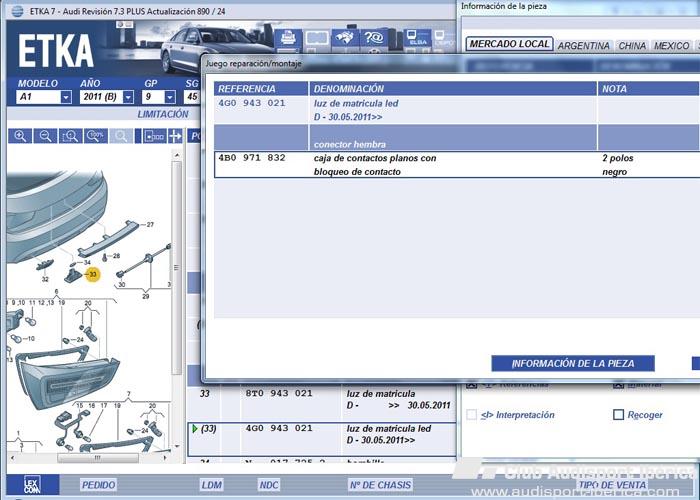Click the green arrow on row (33)

click(x=195, y=429)
